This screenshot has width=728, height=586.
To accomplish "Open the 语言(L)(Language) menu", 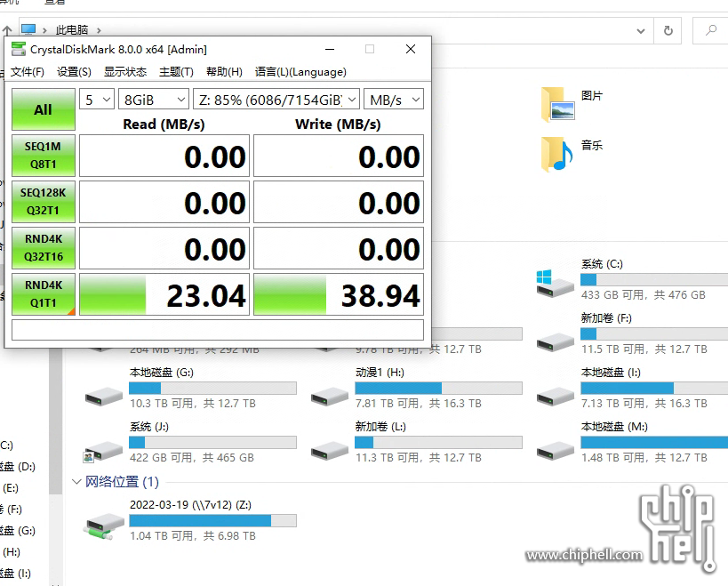I will coord(300,72).
